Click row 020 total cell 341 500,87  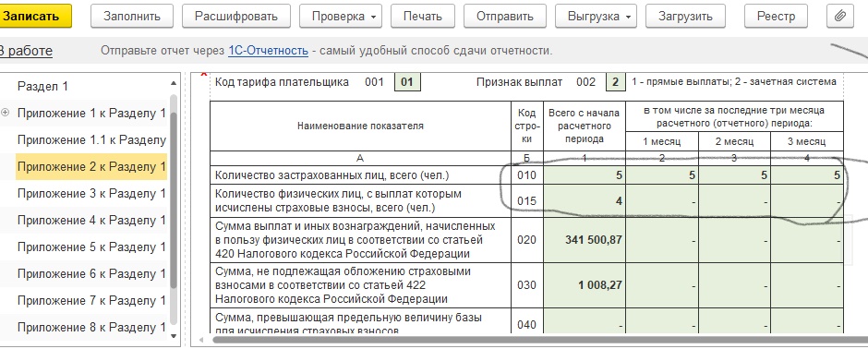585,240
